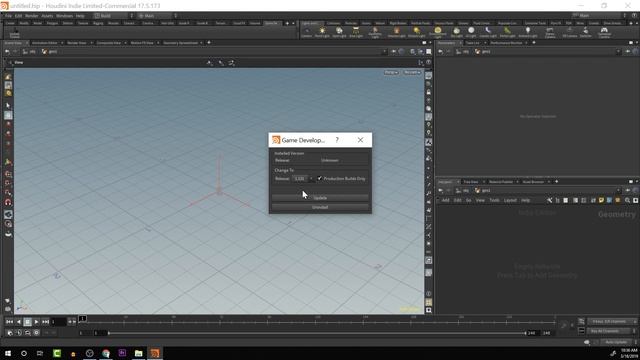Click the Point Light shelf tool
This screenshot has width=640, height=360.
pos(322,32)
